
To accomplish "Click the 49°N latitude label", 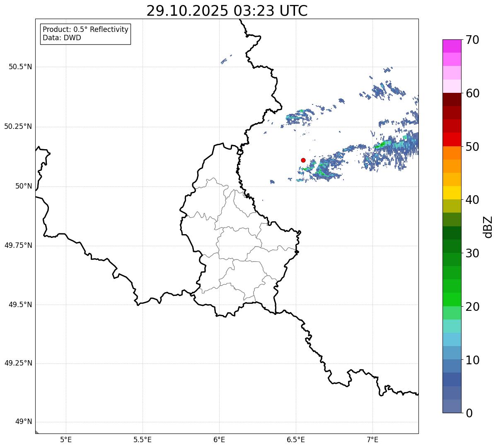I will click(x=24, y=422).
